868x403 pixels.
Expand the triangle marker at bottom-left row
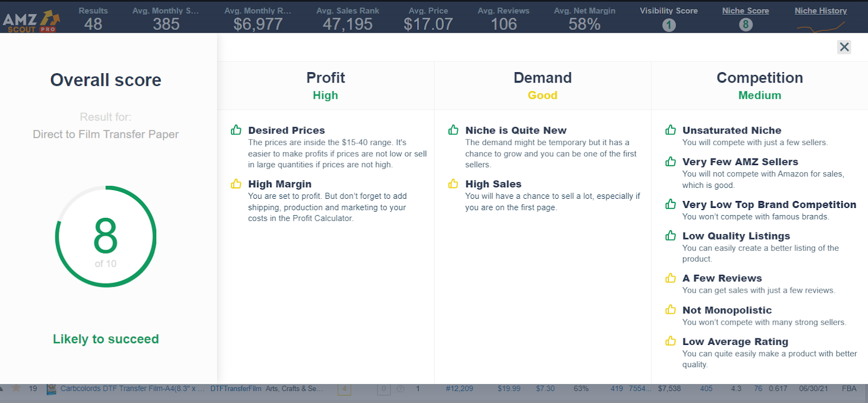click(x=3, y=389)
